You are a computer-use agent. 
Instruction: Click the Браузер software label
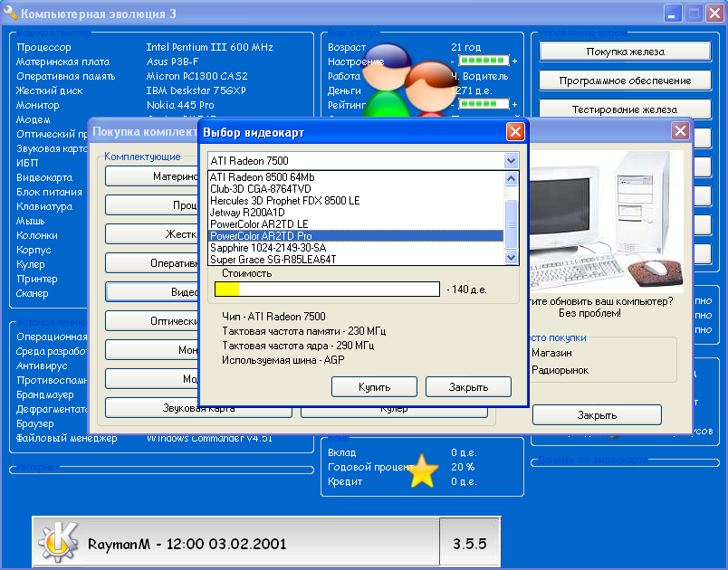[35, 423]
